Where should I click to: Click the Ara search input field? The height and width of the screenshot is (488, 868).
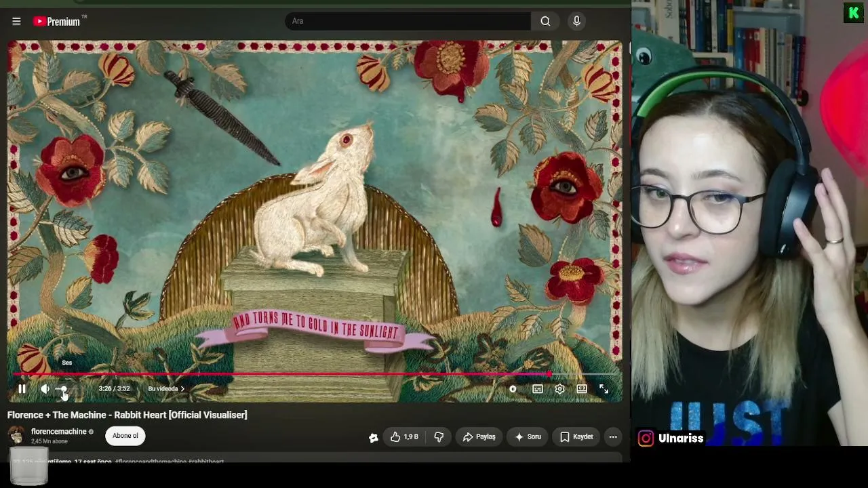(408, 21)
